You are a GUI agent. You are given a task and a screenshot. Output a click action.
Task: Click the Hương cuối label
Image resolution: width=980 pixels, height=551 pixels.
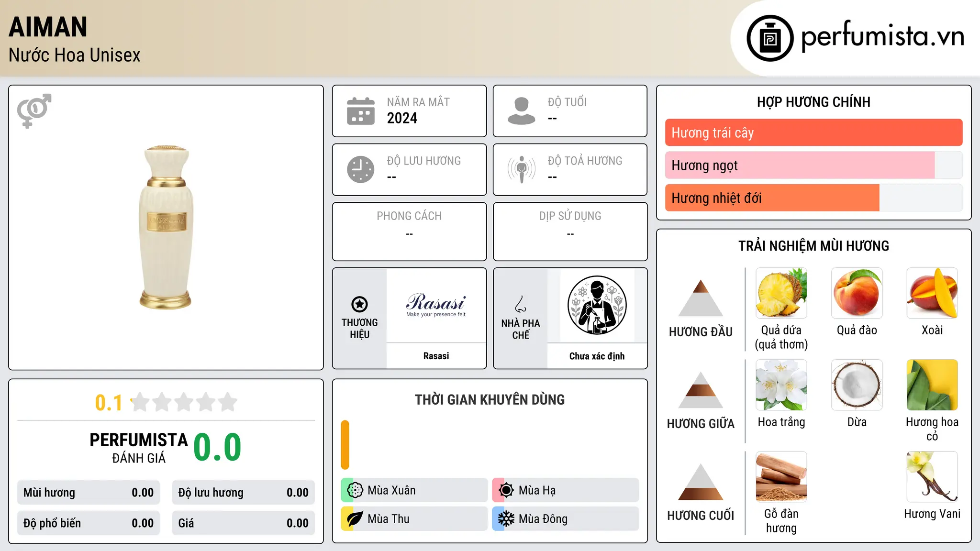[701, 516]
